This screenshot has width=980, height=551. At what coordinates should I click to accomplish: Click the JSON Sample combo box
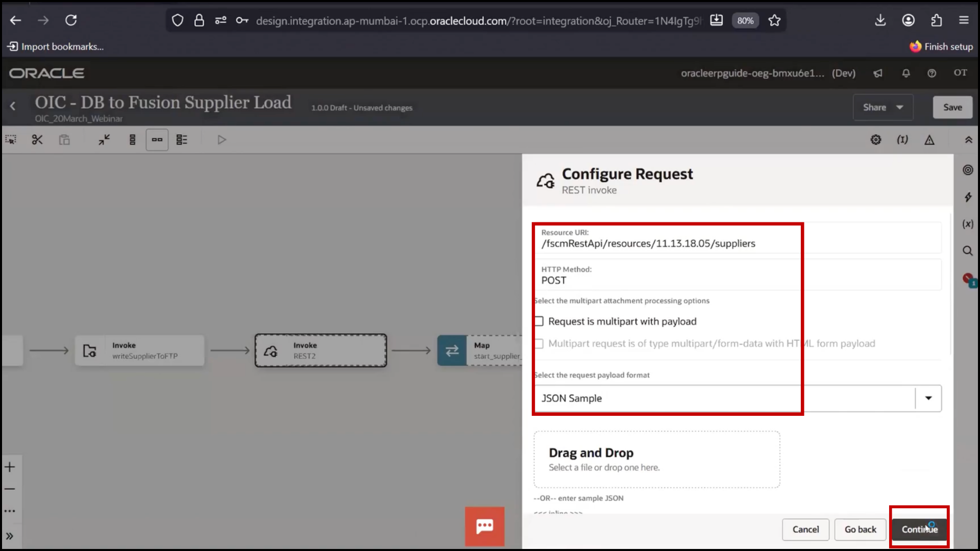tap(738, 398)
